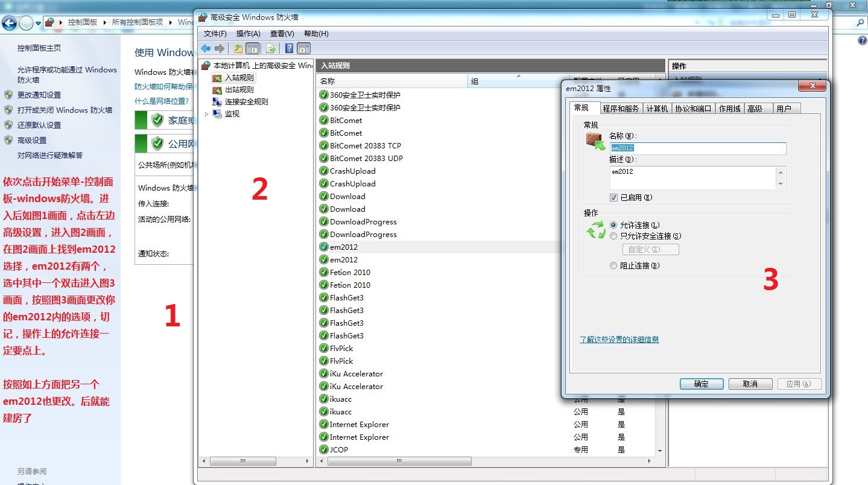Click 什么是网络位置? link
Viewport: 868px width, 485px height.
162,101
